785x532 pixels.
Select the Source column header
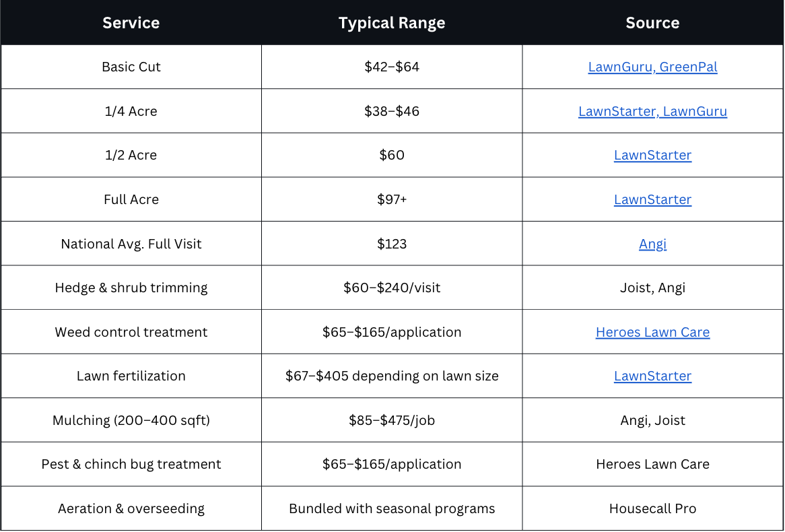click(652, 22)
